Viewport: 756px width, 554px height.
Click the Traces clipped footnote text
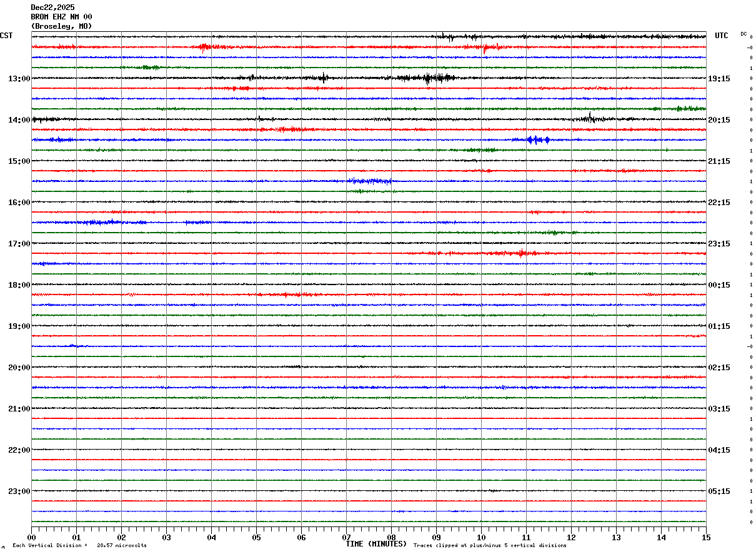pyautogui.click(x=490, y=545)
